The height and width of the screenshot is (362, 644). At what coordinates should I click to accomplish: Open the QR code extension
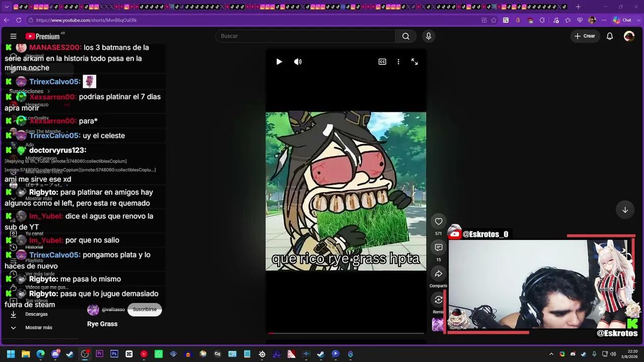tap(506, 20)
